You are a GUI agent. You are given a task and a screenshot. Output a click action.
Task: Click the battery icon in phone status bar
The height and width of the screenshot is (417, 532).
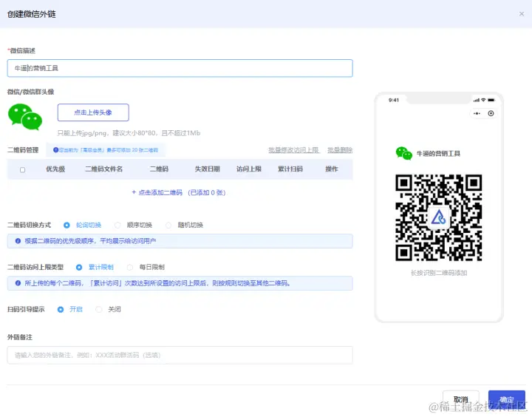[491, 100]
